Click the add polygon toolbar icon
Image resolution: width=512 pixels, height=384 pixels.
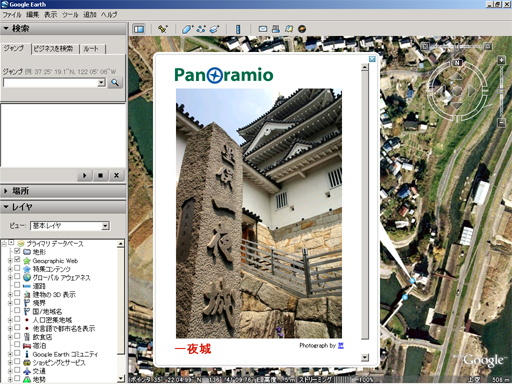point(187,29)
